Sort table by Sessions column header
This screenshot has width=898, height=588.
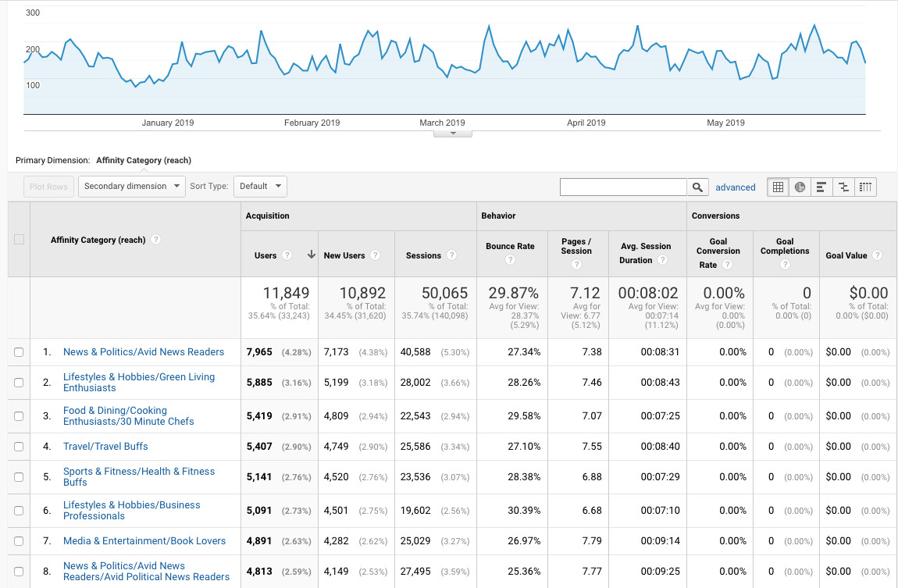423,255
